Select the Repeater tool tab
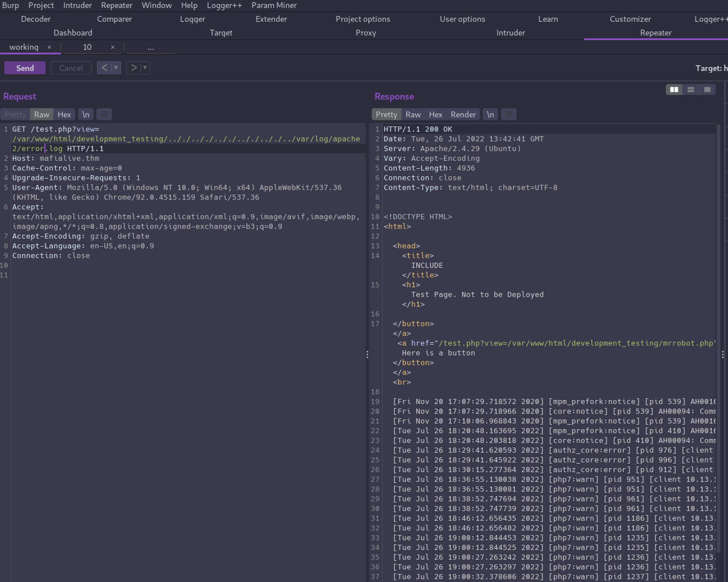728x582 pixels. coord(656,33)
